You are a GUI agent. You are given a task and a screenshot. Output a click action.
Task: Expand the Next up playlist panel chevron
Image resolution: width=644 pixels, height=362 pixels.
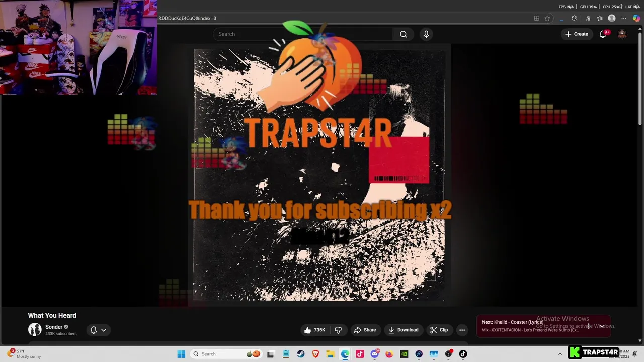[x=602, y=326]
